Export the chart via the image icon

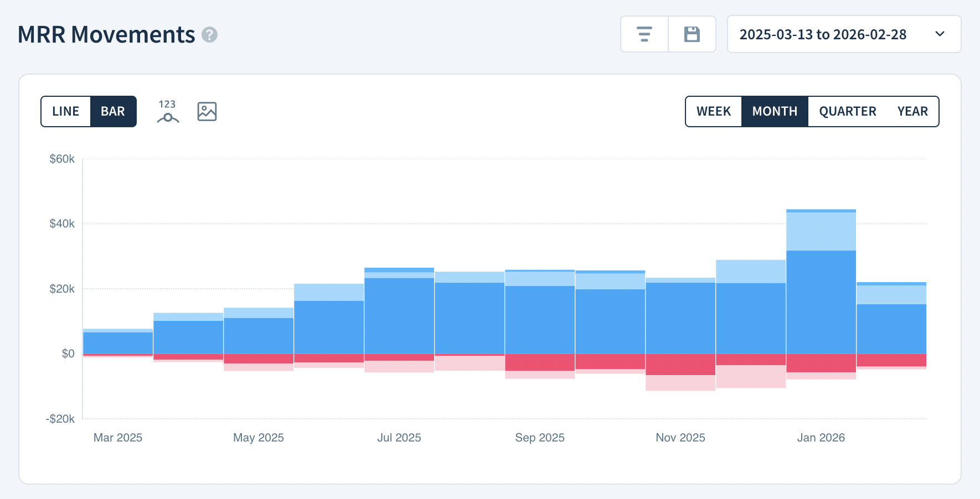point(206,111)
